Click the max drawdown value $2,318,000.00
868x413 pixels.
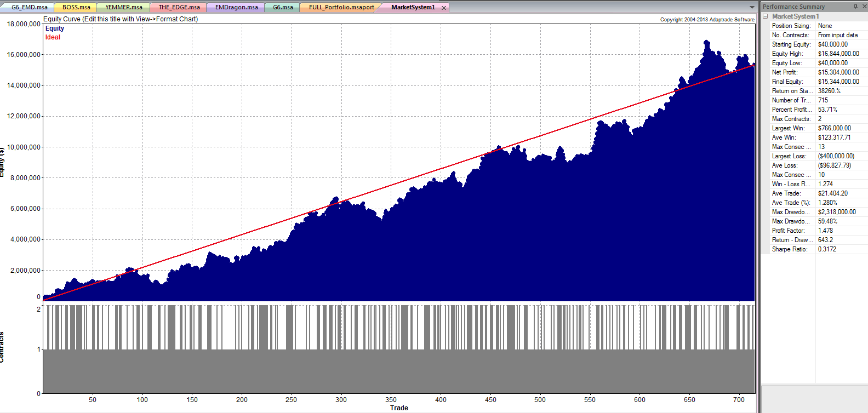[x=837, y=212]
